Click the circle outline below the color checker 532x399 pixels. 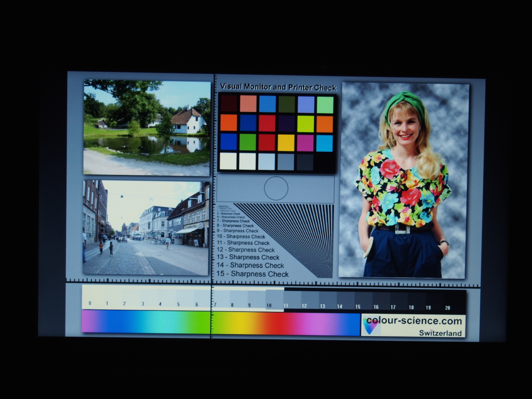pos(276,188)
